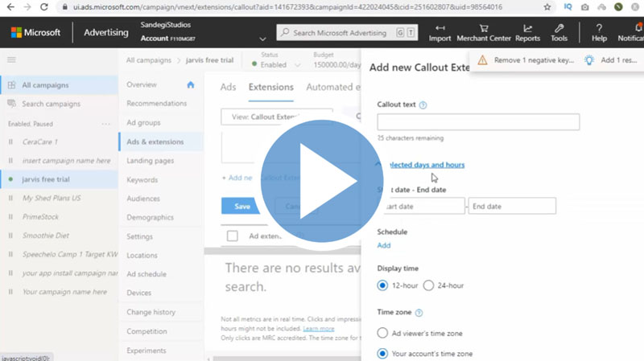Open Landing pages section

point(151,161)
